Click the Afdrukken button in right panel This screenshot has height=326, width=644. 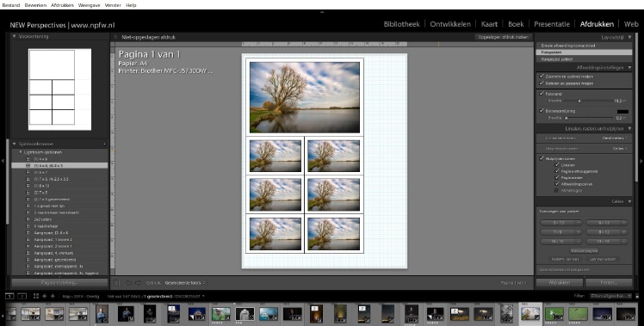[x=560, y=282]
